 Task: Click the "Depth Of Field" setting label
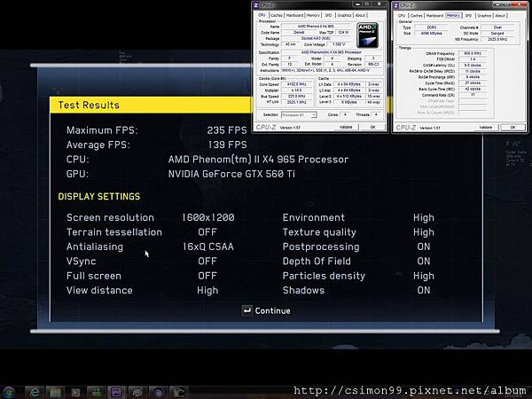point(317,262)
